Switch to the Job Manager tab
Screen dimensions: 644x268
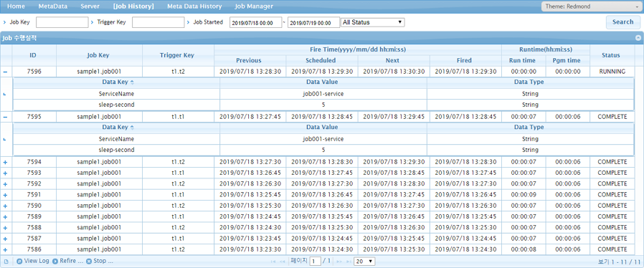(x=254, y=6)
